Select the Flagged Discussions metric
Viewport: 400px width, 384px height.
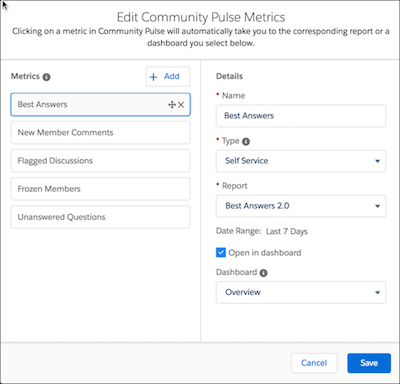(101, 161)
